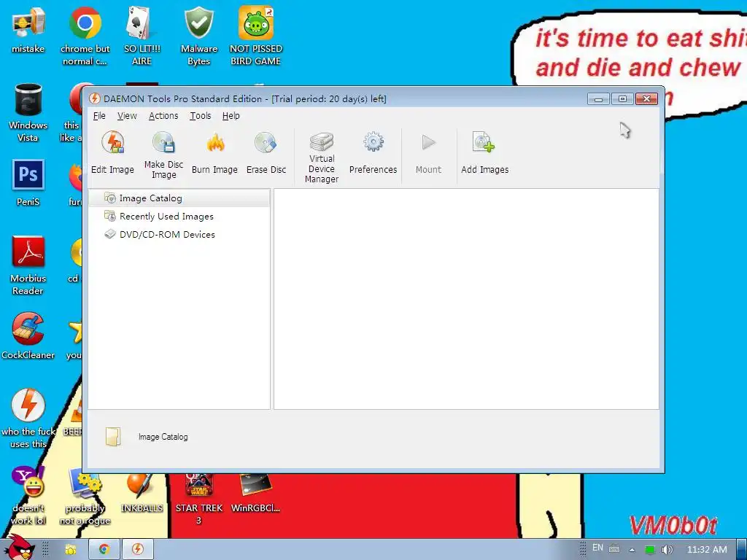Click the Mount play icon
Screen dimensions: 747x560
pos(428,142)
